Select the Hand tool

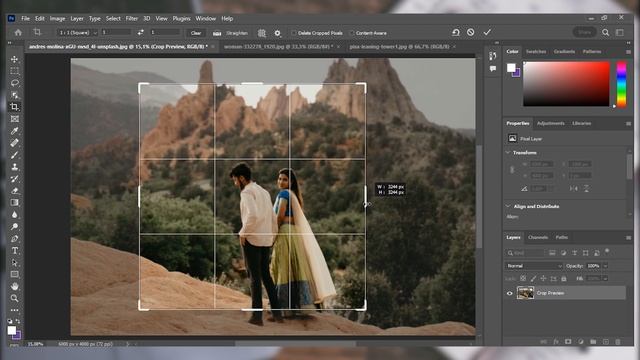pos(15,286)
